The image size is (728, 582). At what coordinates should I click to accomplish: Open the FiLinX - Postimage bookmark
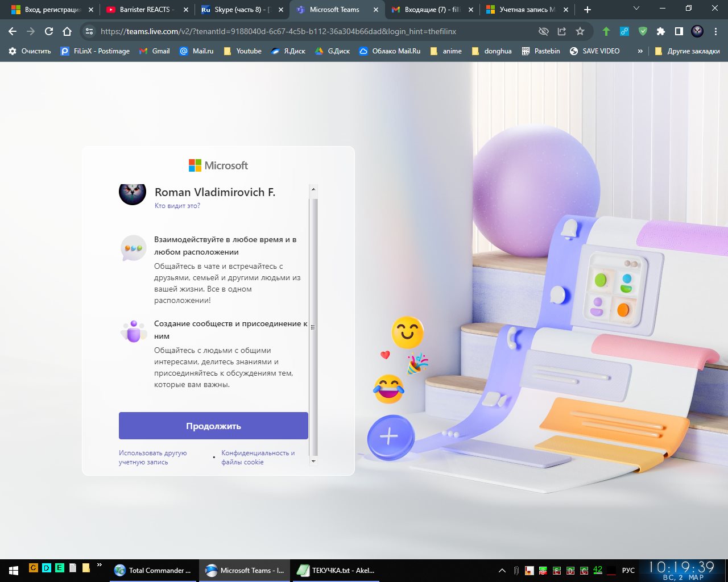95,51
